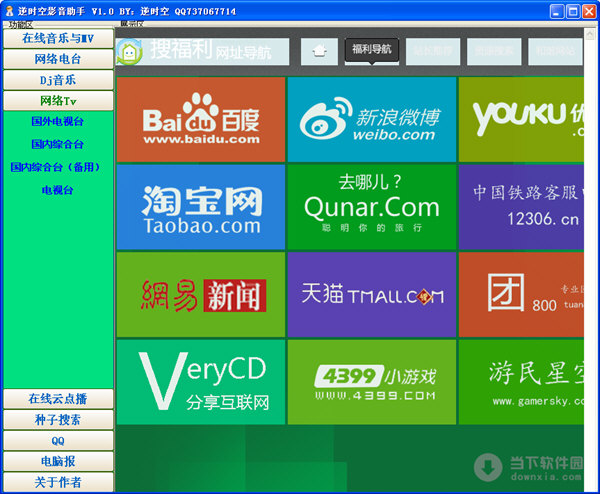Open the Dj音乐 section
This screenshot has height=494, width=600.
[x=58, y=80]
